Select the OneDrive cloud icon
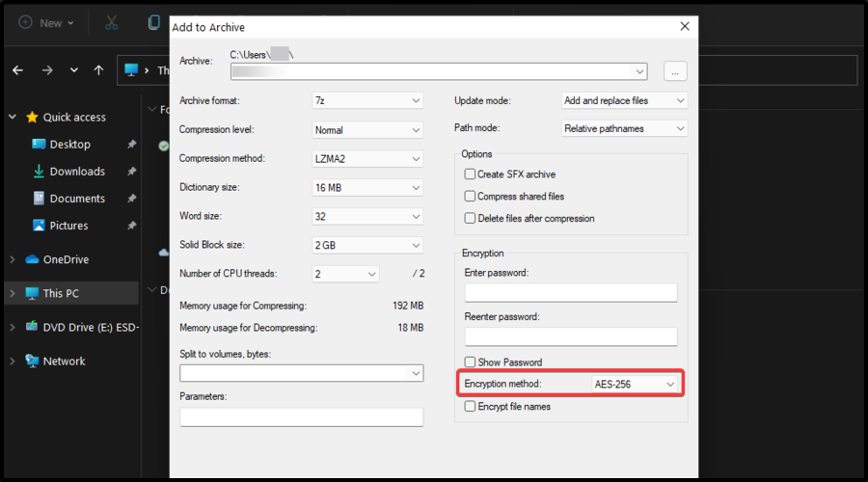The height and width of the screenshot is (482, 868). tap(32, 259)
